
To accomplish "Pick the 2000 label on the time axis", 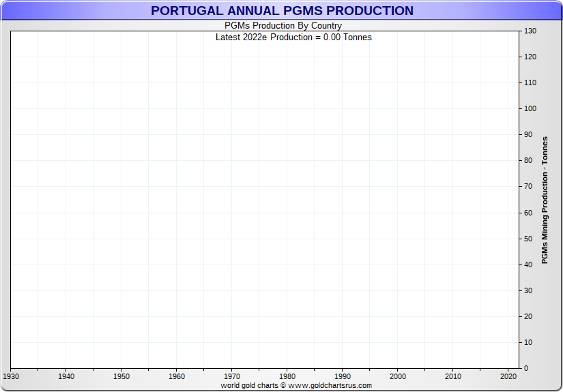I will pyautogui.click(x=398, y=376).
